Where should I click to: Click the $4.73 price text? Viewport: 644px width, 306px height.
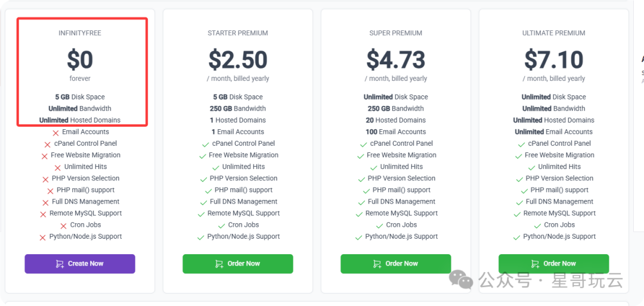395,60
